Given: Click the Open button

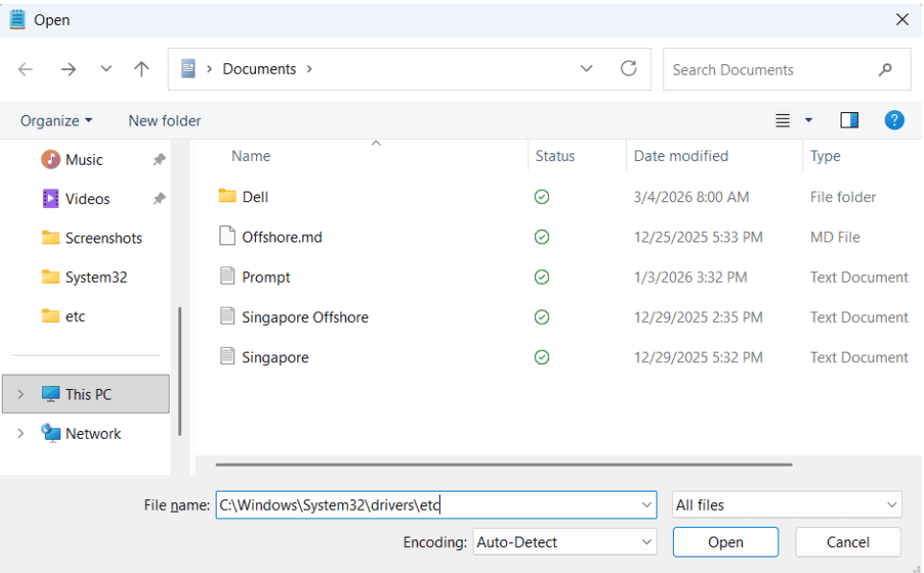Looking at the screenshot, I should click(x=726, y=541).
